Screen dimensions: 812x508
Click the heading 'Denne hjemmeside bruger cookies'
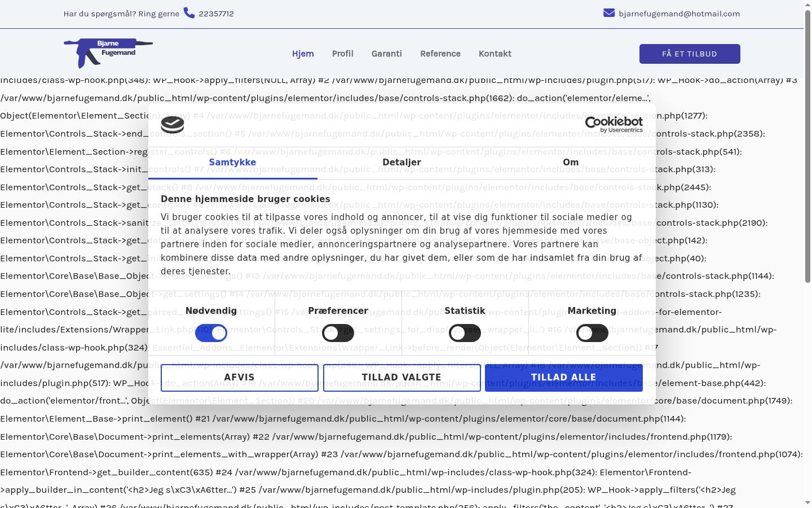(245, 199)
